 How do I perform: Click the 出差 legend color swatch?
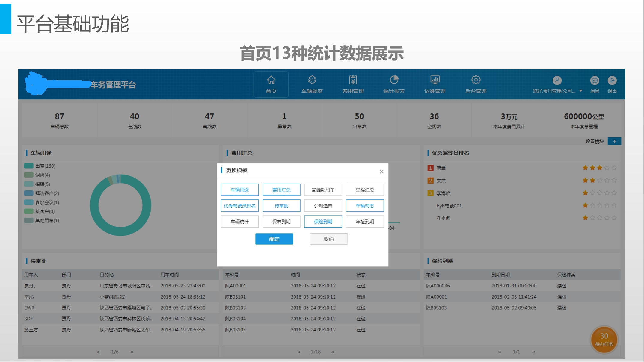point(28,166)
